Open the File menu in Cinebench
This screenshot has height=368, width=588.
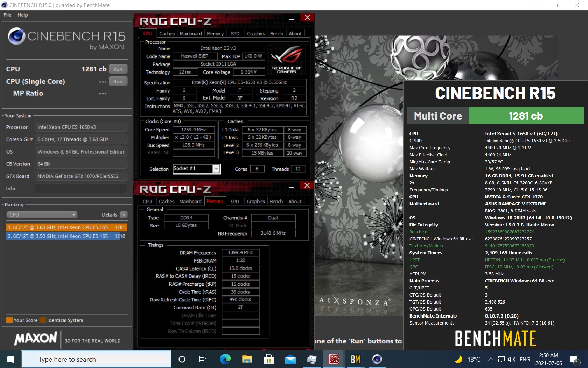coord(7,15)
